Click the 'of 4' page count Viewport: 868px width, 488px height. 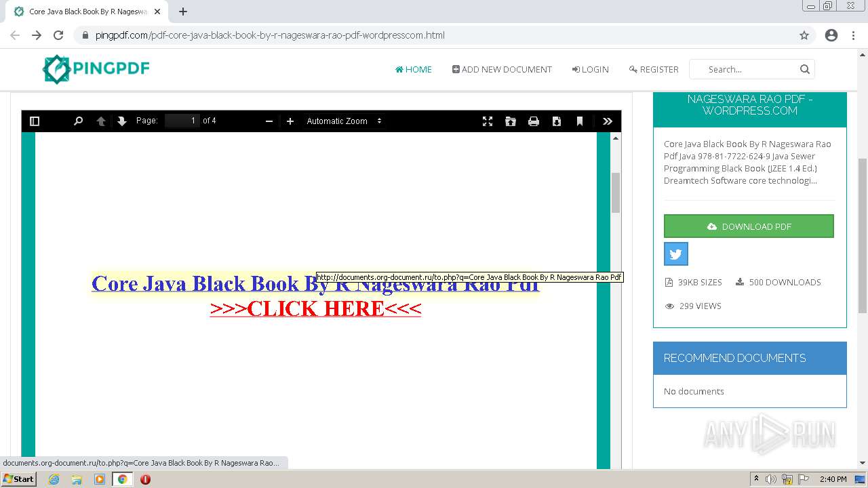coord(210,121)
